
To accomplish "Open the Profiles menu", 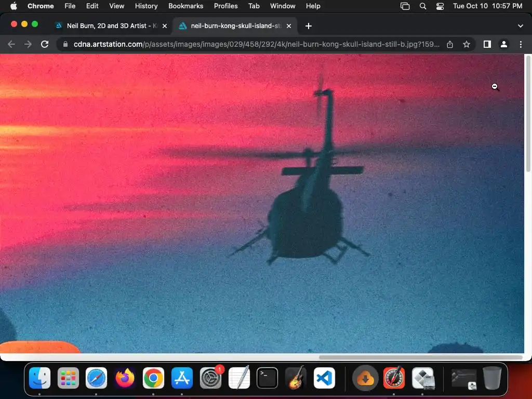I will pyautogui.click(x=225, y=6).
